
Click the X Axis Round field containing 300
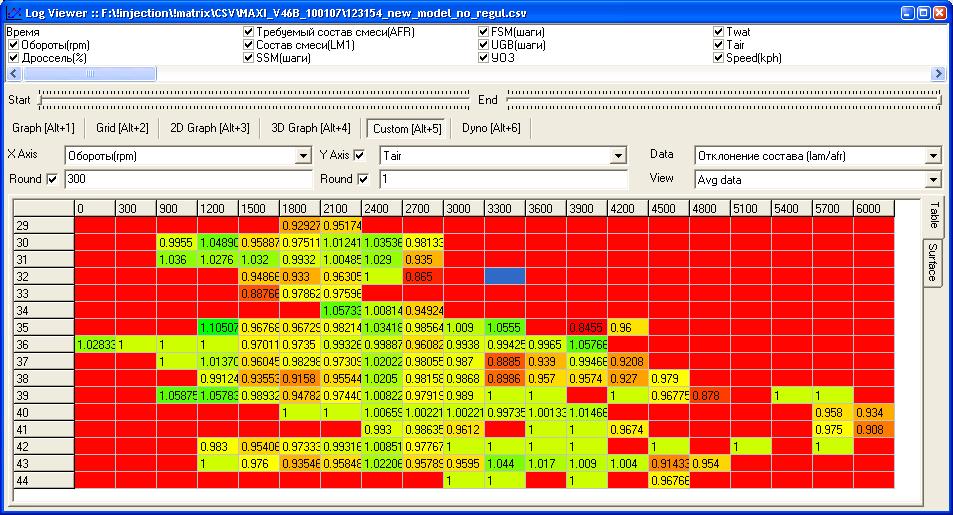[x=185, y=180]
